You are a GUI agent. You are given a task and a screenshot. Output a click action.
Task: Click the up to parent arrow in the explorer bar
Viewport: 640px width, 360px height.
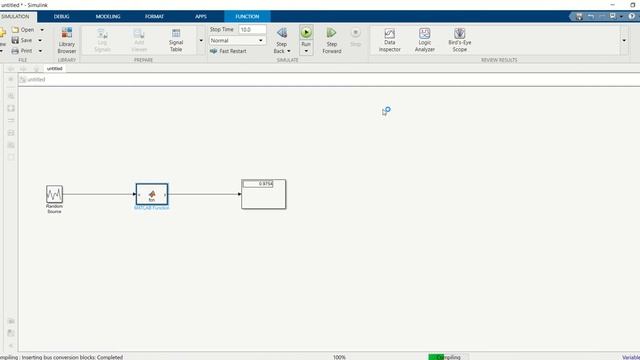coord(36,69)
